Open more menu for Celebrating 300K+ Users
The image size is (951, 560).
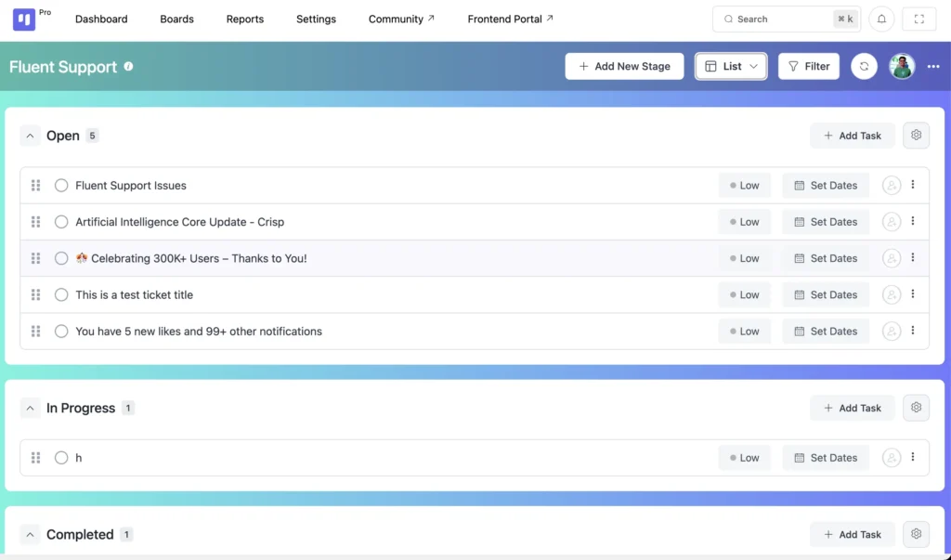pos(913,257)
